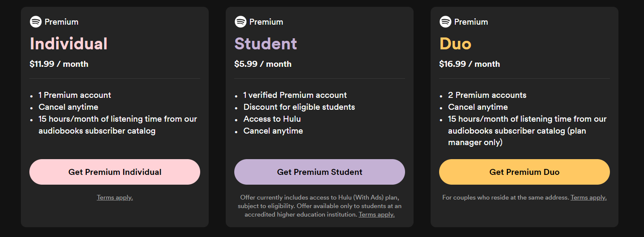Click the 2 Premium accounts bullet

point(487,95)
